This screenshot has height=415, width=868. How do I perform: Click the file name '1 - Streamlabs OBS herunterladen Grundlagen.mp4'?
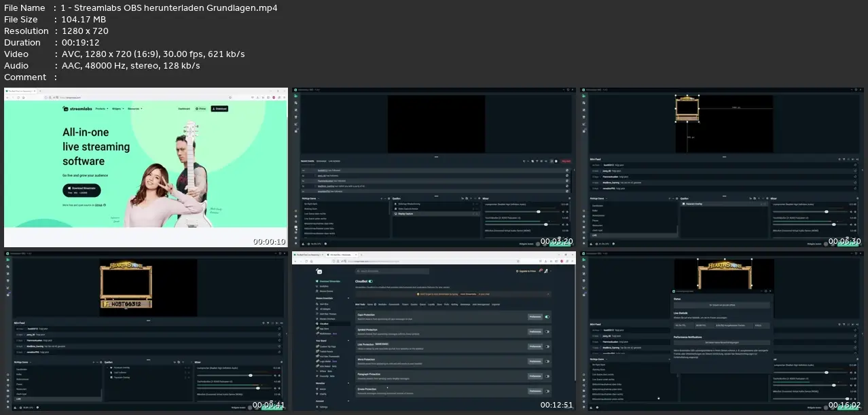click(x=168, y=8)
